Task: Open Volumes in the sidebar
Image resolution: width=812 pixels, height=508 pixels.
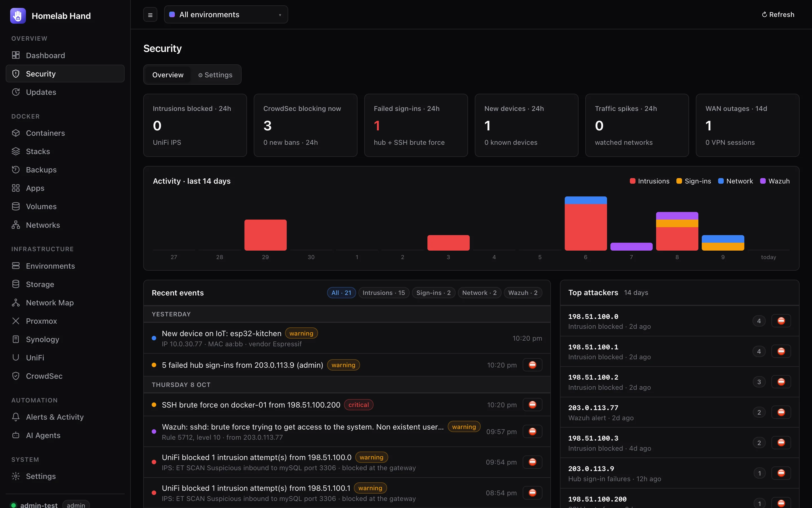Action: tap(65, 206)
